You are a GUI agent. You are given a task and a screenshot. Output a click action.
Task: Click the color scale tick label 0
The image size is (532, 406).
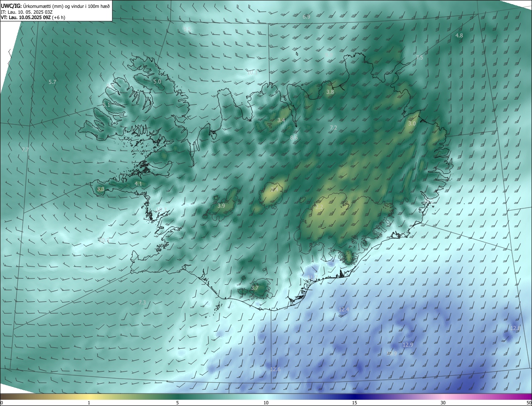(x=2, y=403)
